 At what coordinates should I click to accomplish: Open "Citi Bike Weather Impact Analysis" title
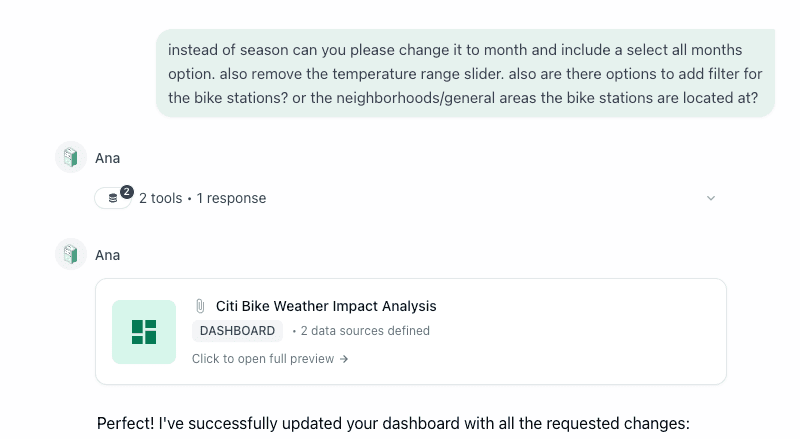point(326,306)
